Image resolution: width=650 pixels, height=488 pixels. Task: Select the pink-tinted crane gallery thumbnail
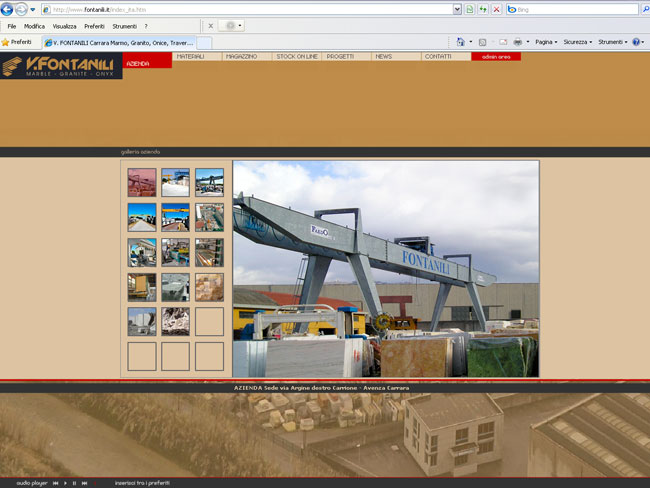point(142,182)
